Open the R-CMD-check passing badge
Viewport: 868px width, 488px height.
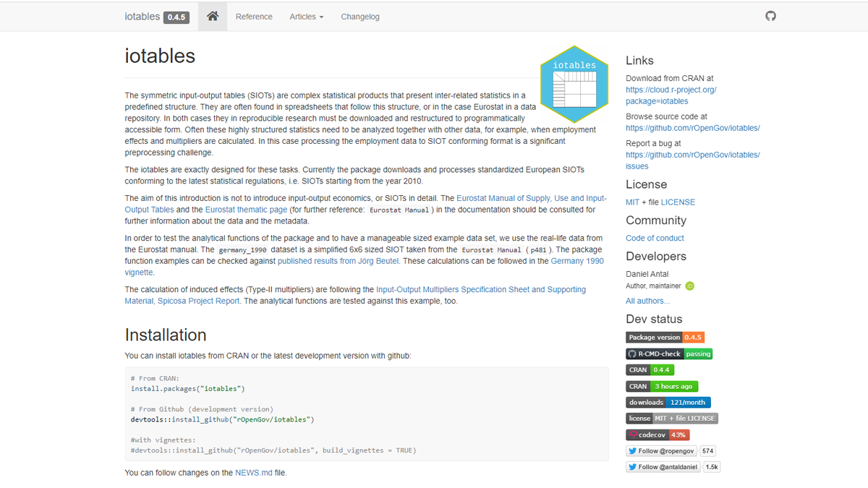pyautogui.click(x=669, y=354)
